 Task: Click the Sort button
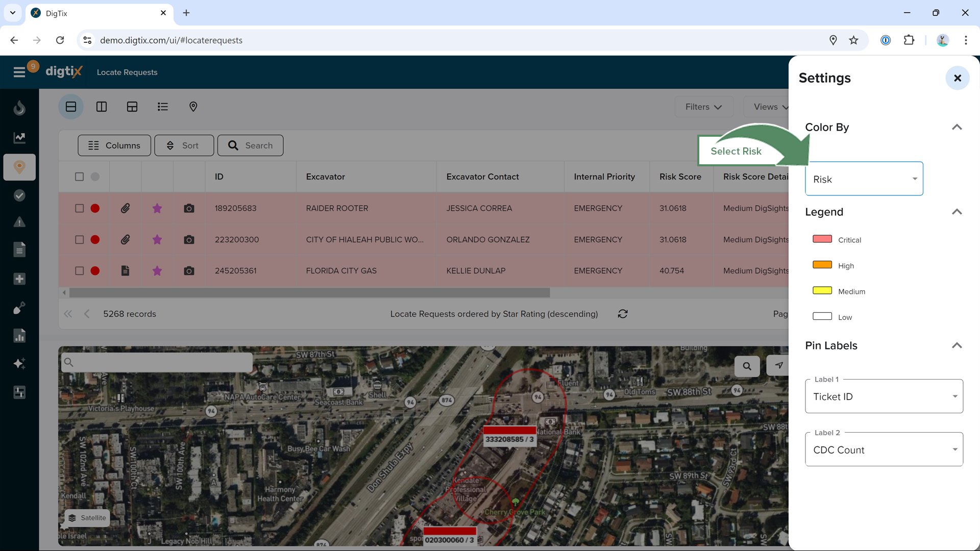184,145
